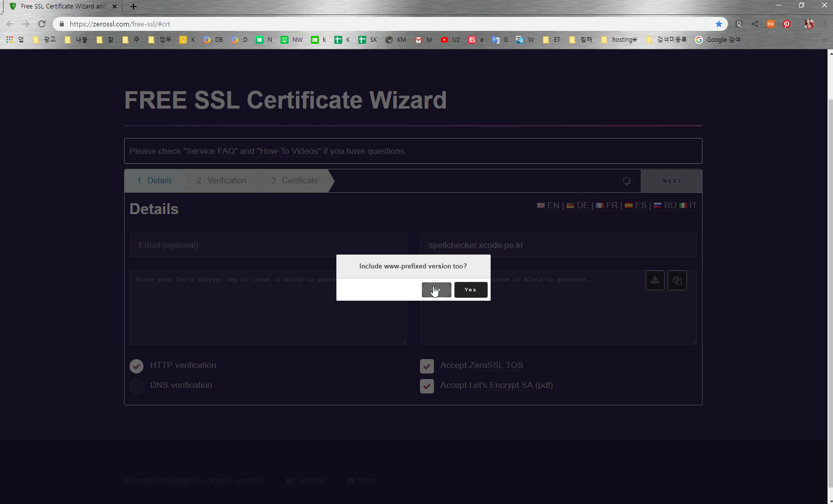This screenshot has height=504, width=833.
Task: Open the How-To Videos link
Action: (288, 151)
